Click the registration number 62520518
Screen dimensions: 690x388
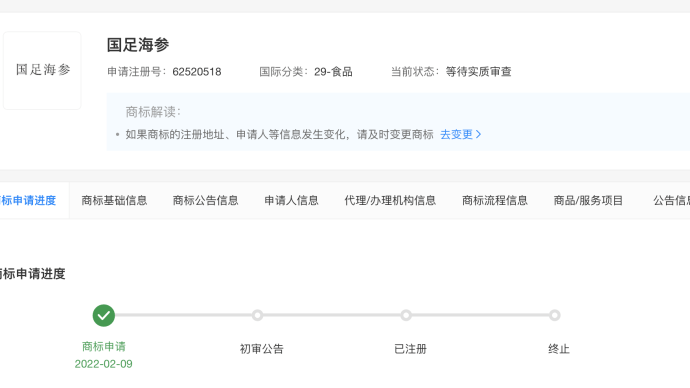click(x=197, y=72)
